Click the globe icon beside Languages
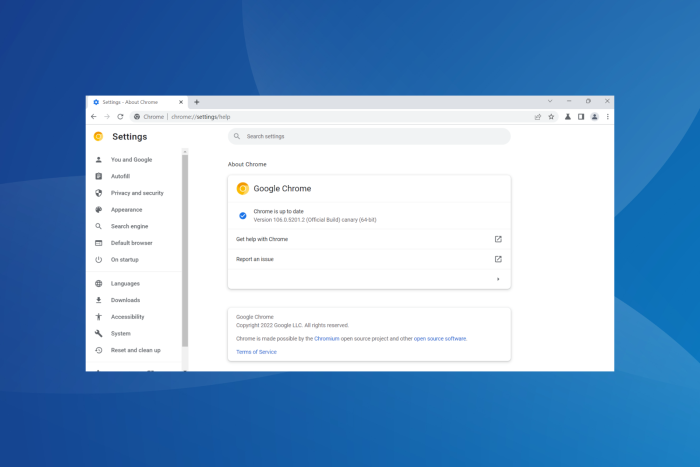 click(x=99, y=284)
